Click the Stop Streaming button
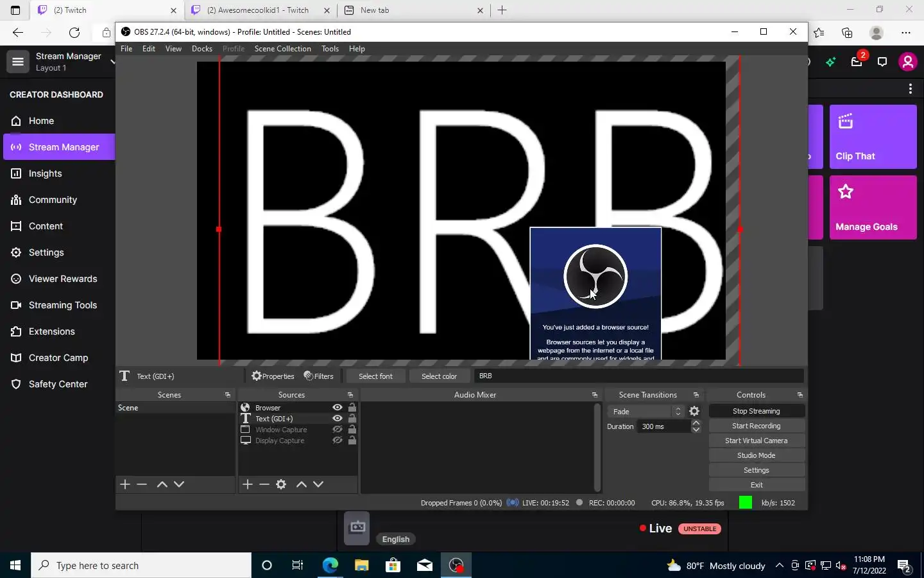The image size is (924, 578). click(x=757, y=411)
